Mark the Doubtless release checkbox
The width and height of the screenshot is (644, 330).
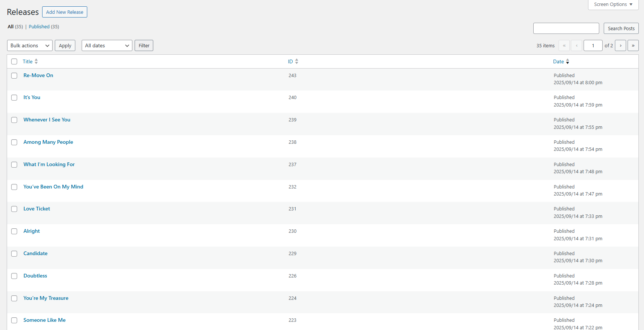coord(14,276)
